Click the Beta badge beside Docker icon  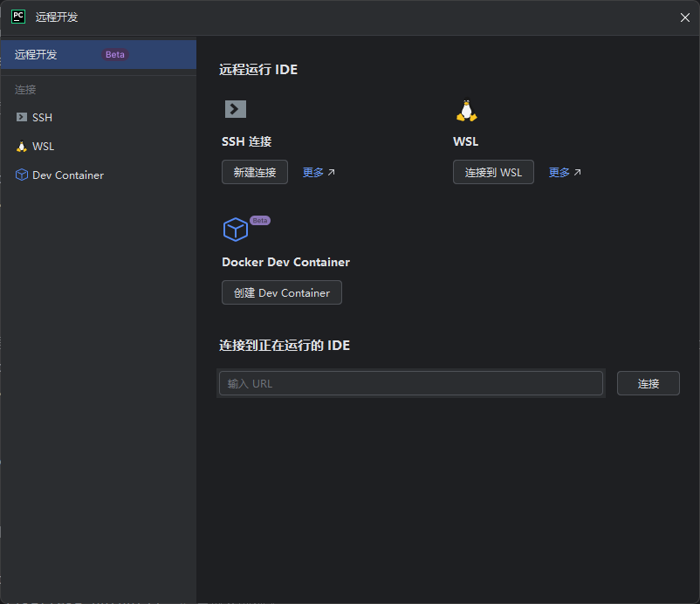(x=260, y=221)
